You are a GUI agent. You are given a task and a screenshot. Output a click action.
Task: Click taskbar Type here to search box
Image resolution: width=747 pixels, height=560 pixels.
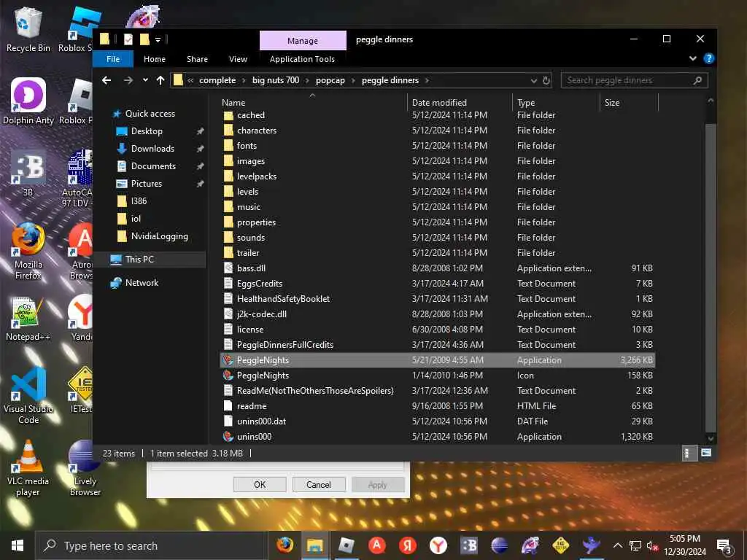tap(150, 545)
